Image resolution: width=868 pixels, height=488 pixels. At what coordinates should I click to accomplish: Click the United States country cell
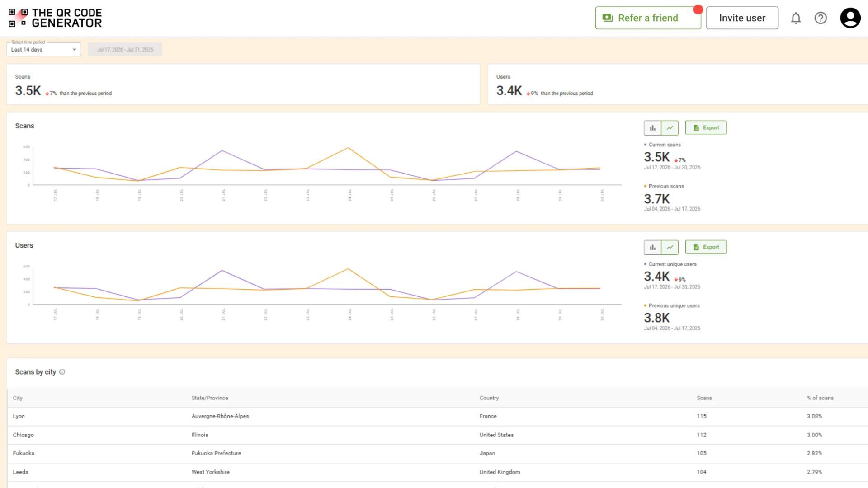496,435
